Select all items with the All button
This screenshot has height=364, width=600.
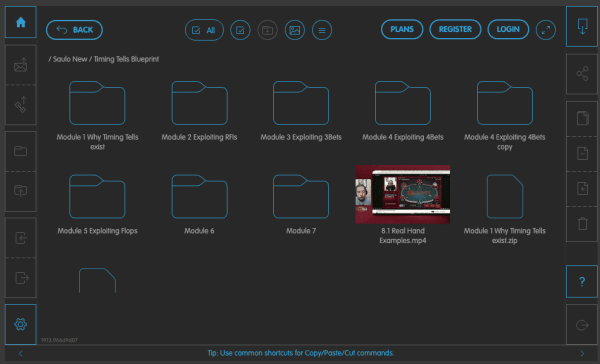(204, 30)
